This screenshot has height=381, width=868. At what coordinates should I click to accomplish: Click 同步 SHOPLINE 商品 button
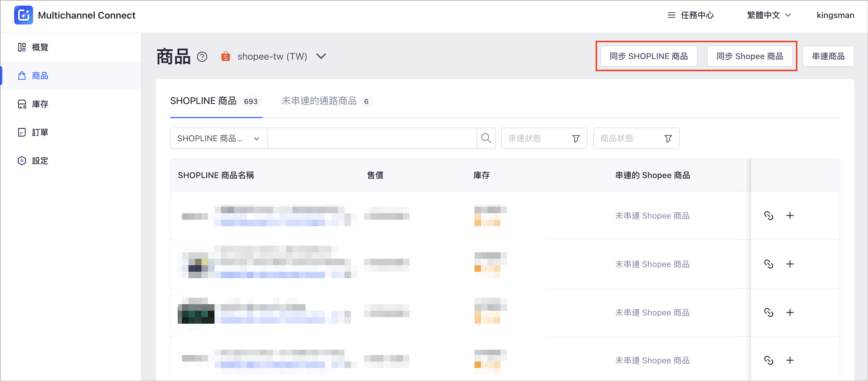point(649,56)
